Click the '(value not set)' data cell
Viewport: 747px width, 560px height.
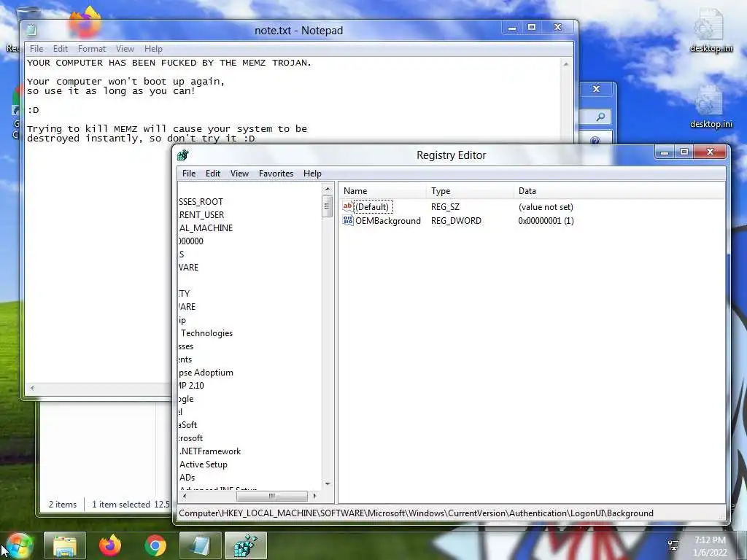coord(546,206)
